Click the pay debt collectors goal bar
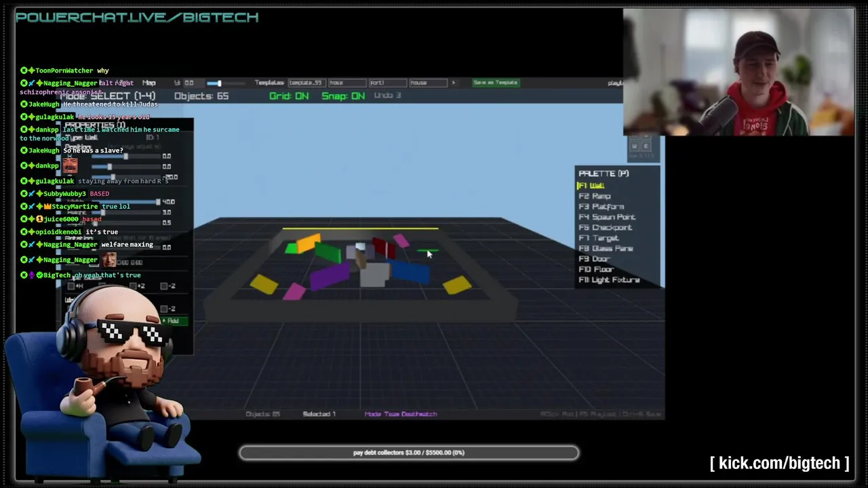Viewport: 868px width, 488px height. 409,453
